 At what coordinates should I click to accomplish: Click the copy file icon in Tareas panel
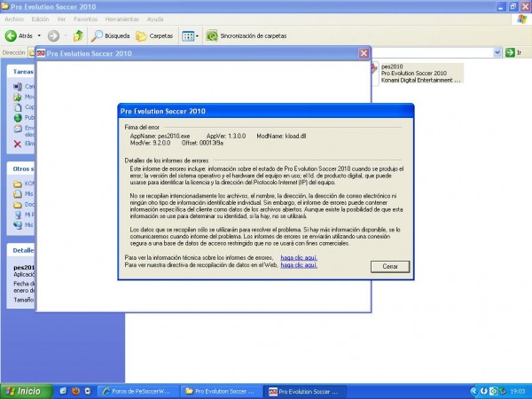coord(18,107)
